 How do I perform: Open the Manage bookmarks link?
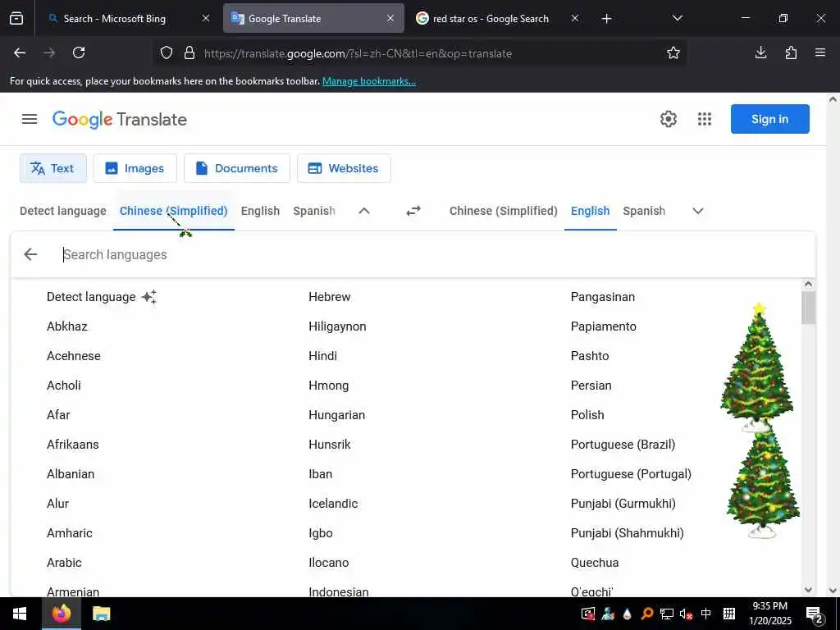tap(368, 81)
